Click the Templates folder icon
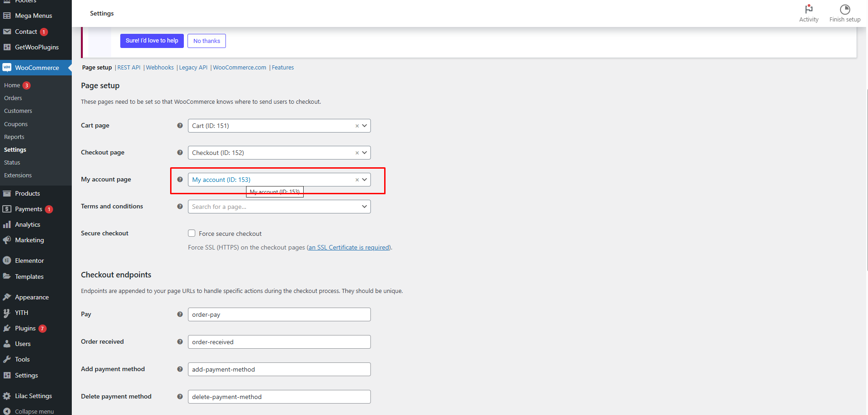Screen dimensions: 868x415 pyautogui.click(x=7, y=276)
